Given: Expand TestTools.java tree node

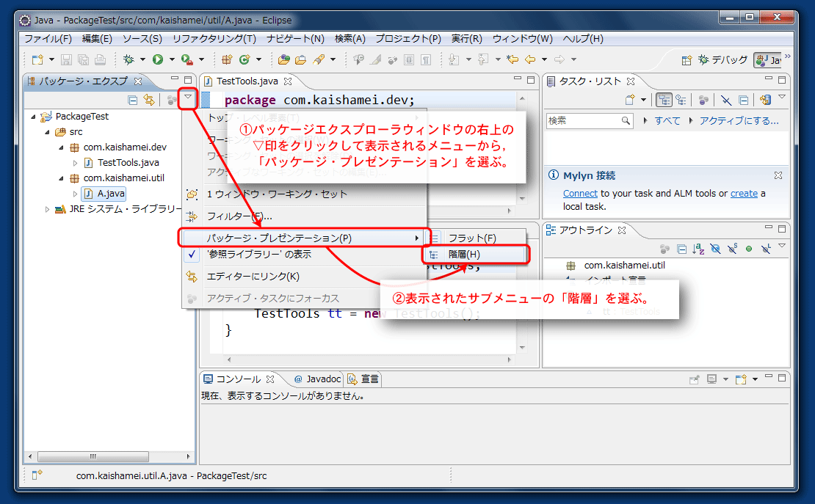Looking at the screenshot, I should (76, 163).
